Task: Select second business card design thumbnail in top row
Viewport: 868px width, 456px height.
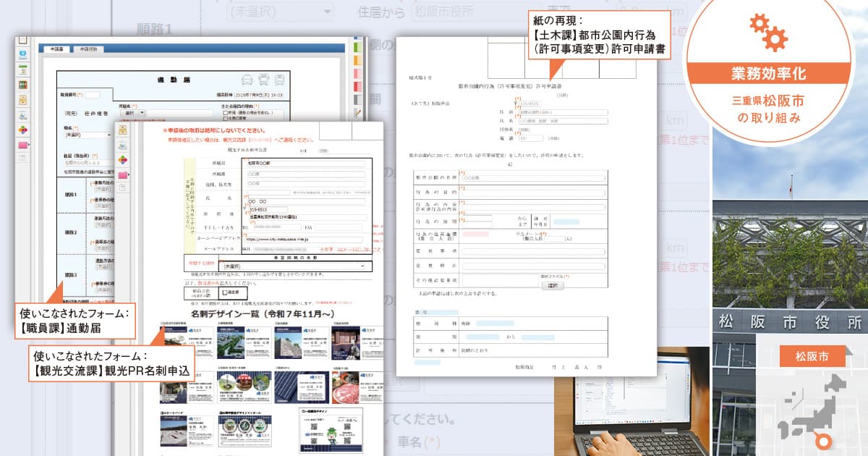Action: [x=244, y=343]
